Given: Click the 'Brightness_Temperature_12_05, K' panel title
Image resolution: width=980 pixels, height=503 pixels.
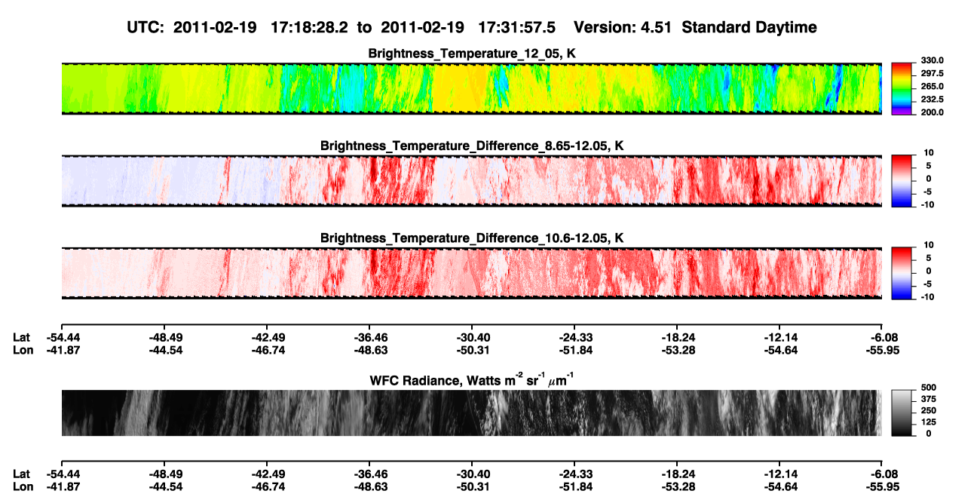Looking at the screenshot, I should pyautogui.click(x=472, y=54).
